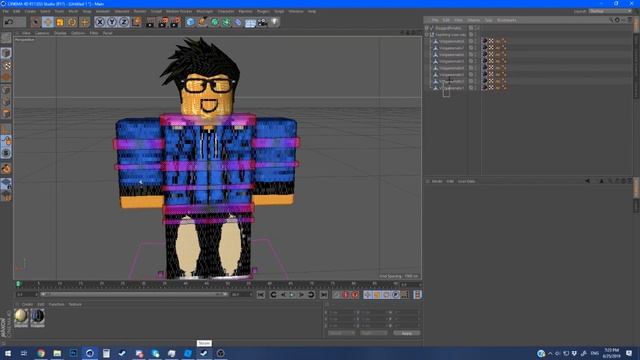
Task: Select the Move tool
Action: 48,22
